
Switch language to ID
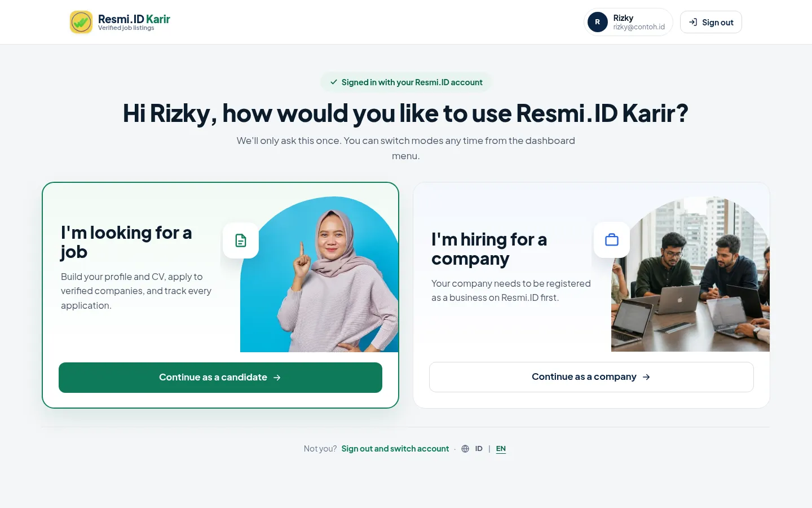pos(479,449)
